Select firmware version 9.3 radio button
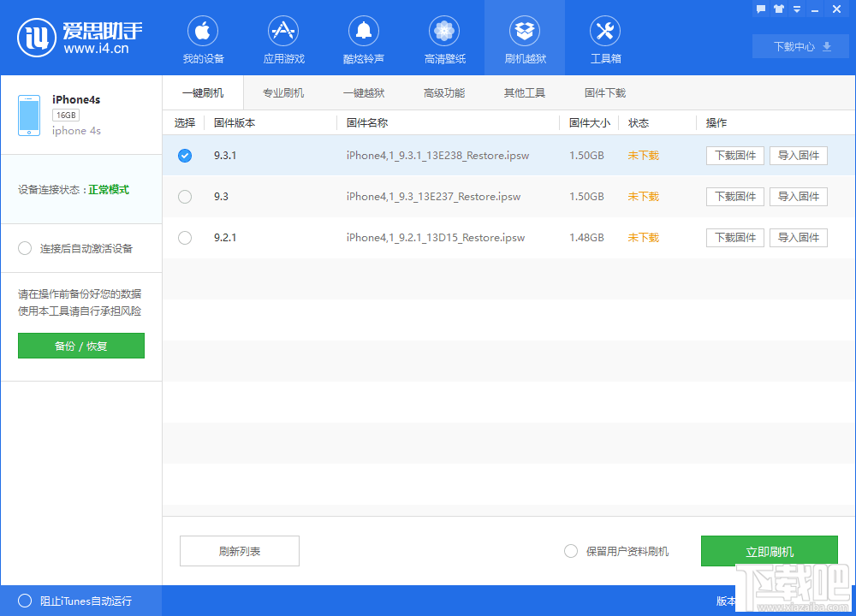The height and width of the screenshot is (616, 856). (x=185, y=196)
